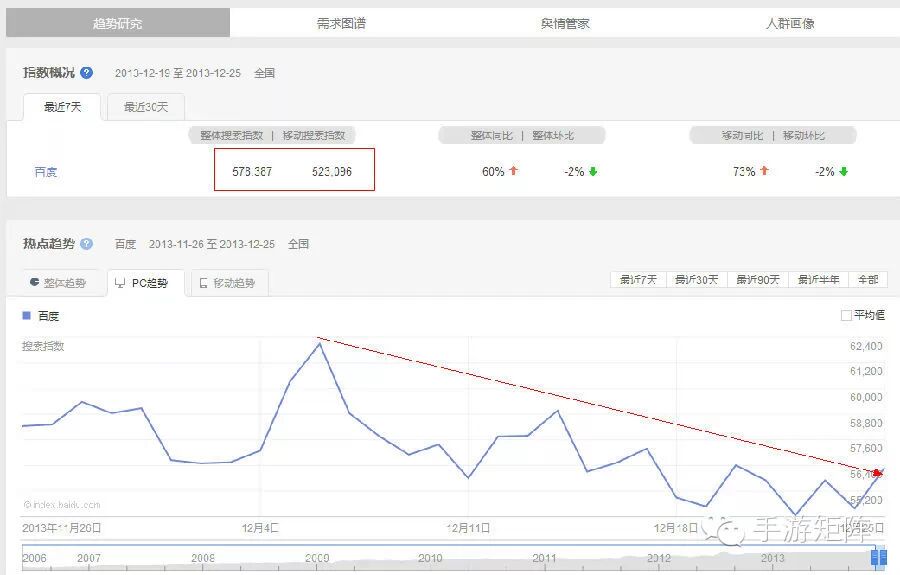Click the help icon beside 热点趋势
The height and width of the screenshot is (575, 900).
[x=87, y=244]
